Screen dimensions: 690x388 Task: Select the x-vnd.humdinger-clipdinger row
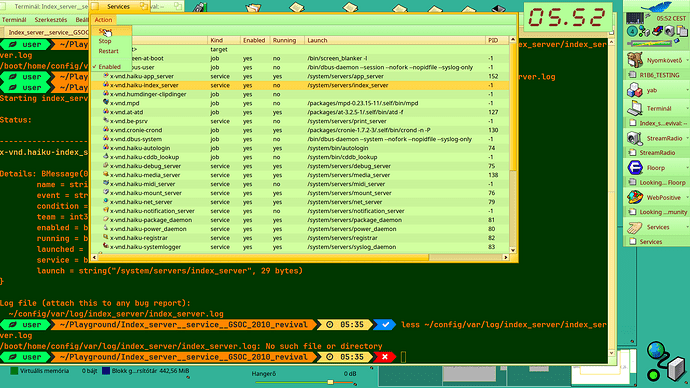coord(300,94)
